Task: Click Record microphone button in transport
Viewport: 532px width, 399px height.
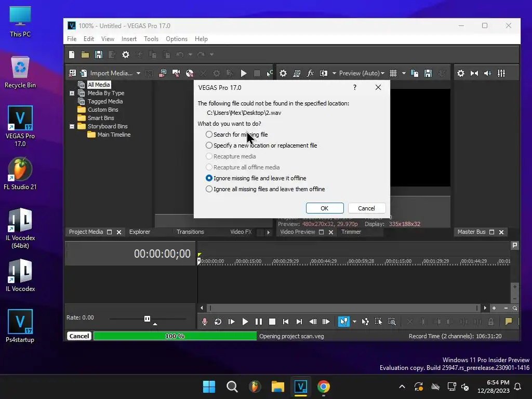Action: click(204, 322)
